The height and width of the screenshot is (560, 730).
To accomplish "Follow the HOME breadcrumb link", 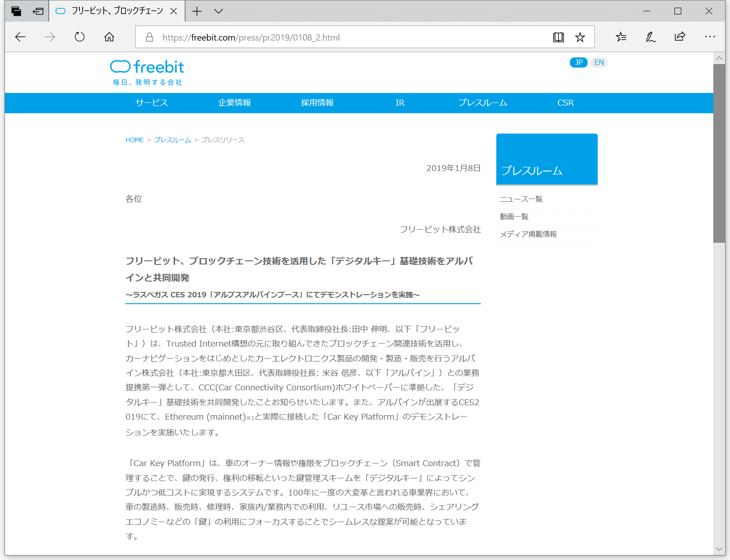I will (135, 140).
